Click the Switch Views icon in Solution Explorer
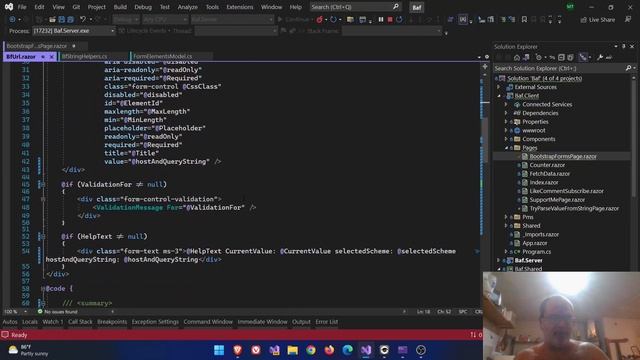The image size is (640, 360). point(526,58)
